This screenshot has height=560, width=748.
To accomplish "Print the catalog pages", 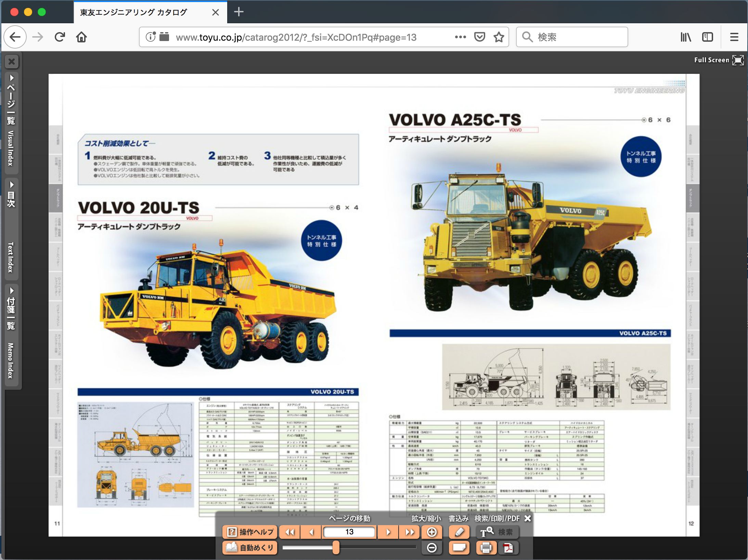I will tap(486, 548).
